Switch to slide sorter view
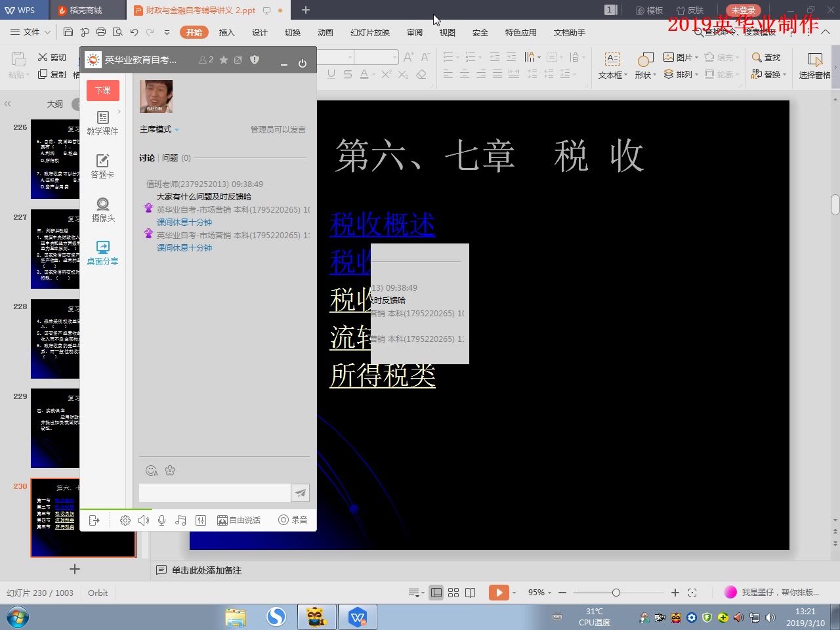Image resolution: width=840 pixels, height=630 pixels. coord(453,593)
